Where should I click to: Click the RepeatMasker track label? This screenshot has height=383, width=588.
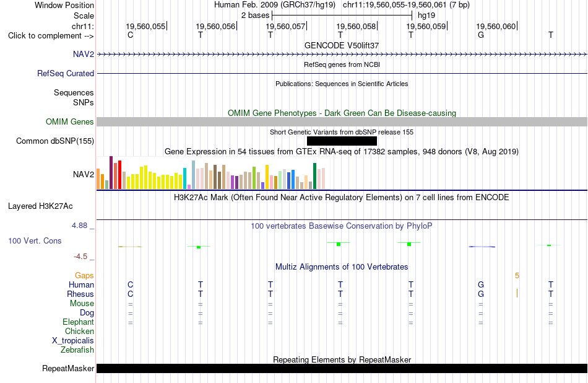click(68, 368)
